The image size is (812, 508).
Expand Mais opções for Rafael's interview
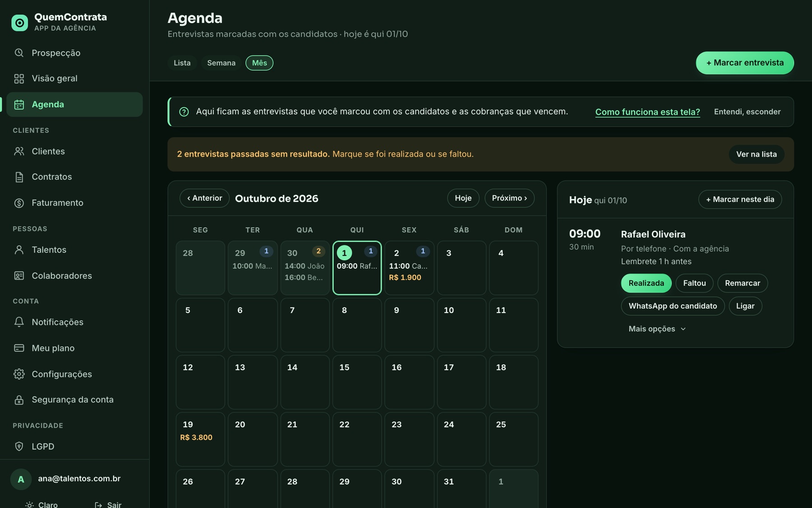pyautogui.click(x=657, y=329)
